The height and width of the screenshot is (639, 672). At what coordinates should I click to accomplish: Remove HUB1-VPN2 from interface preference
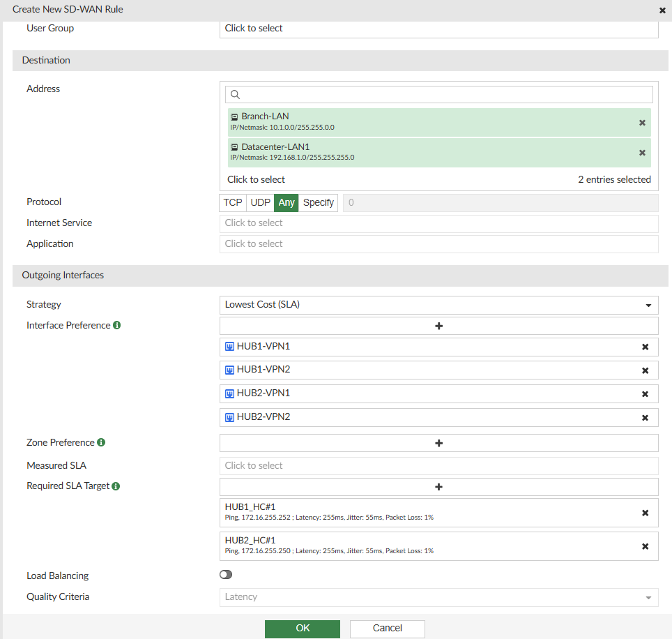click(645, 370)
